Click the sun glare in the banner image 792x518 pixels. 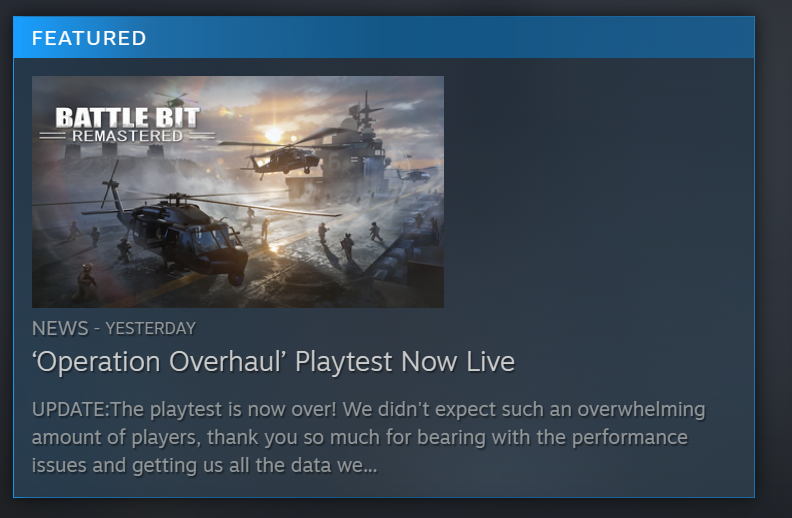(273, 134)
